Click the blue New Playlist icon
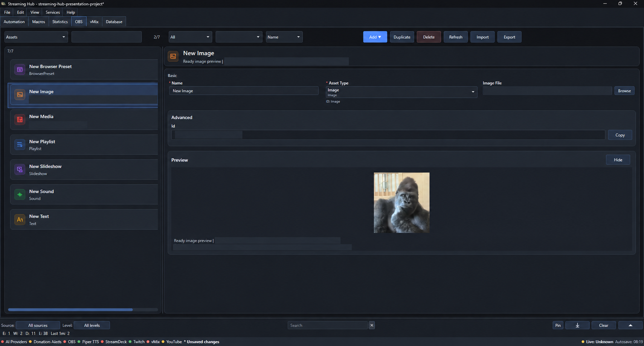The width and height of the screenshot is (644, 346). pos(20,145)
